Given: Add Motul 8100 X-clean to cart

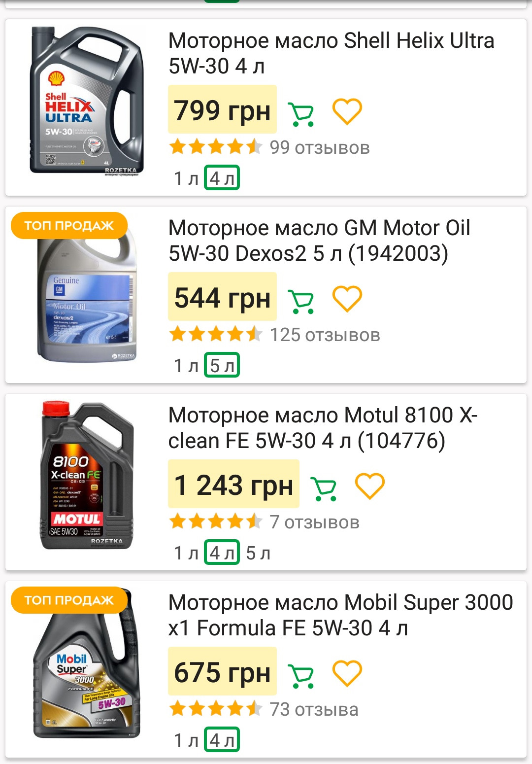Looking at the screenshot, I should pos(324,488).
